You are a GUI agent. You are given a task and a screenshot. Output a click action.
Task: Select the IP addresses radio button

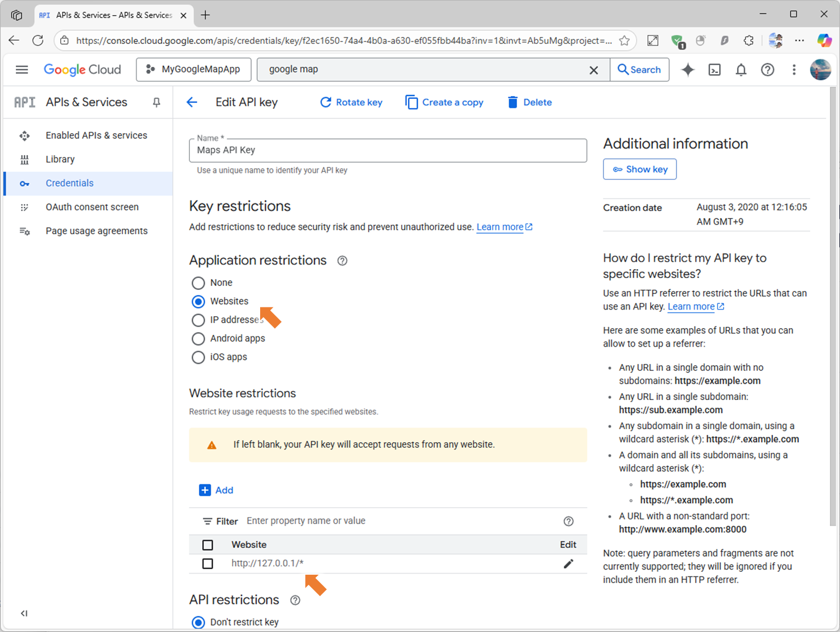[x=198, y=320]
